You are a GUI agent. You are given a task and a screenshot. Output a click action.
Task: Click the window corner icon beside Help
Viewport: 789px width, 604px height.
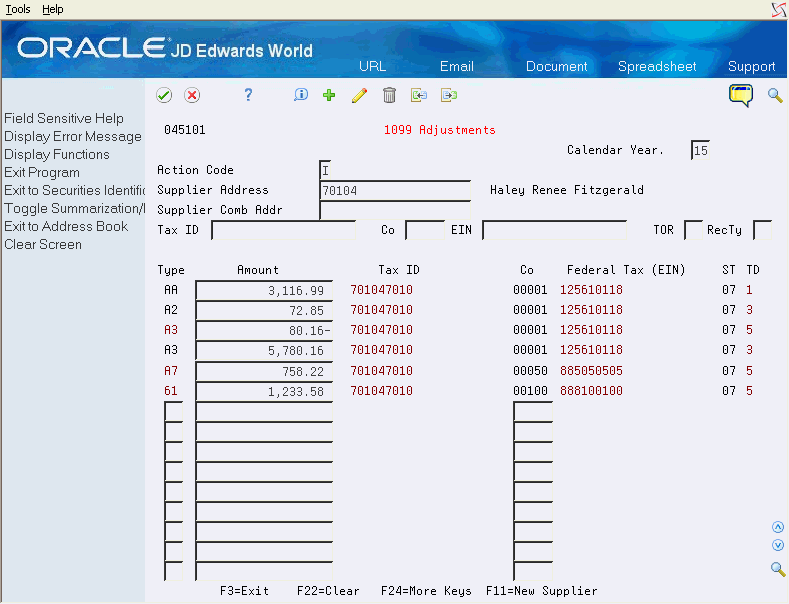coord(779,9)
